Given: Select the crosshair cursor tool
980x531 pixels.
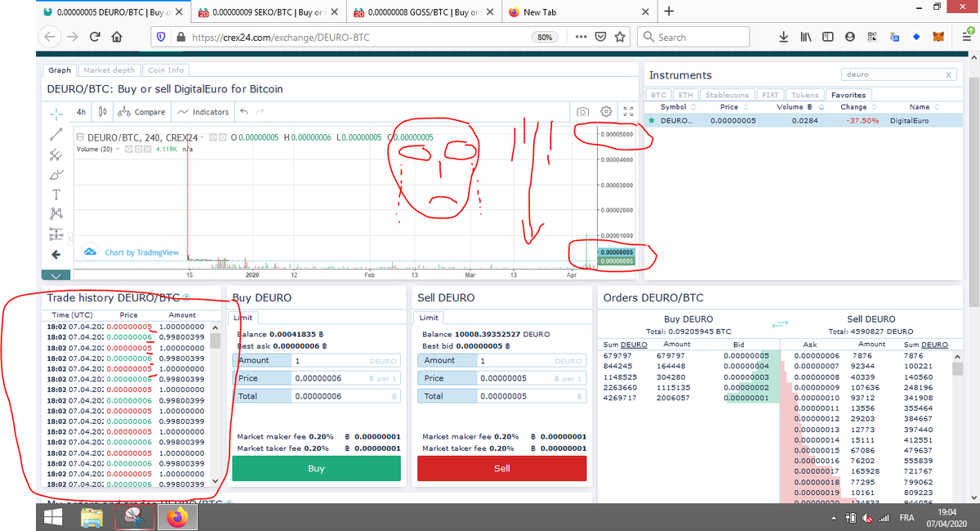Looking at the screenshot, I should click(x=56, y=113).
